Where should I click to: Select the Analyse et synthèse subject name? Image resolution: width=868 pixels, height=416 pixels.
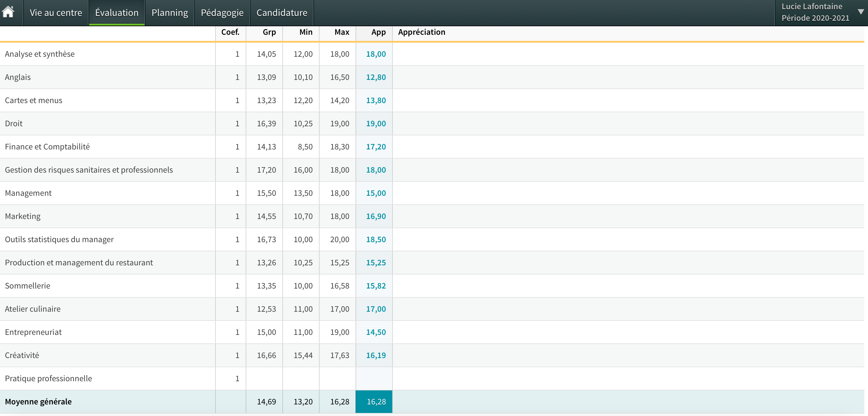coord(40,54)
